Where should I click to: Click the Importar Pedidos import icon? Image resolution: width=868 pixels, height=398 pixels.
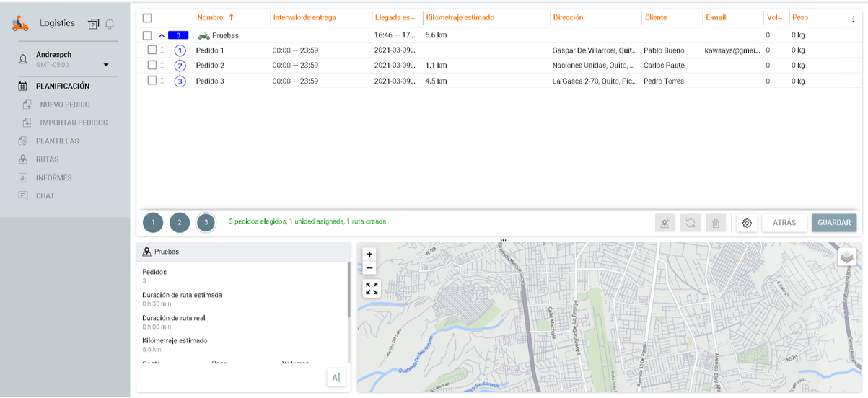click(x=27, y=123)
